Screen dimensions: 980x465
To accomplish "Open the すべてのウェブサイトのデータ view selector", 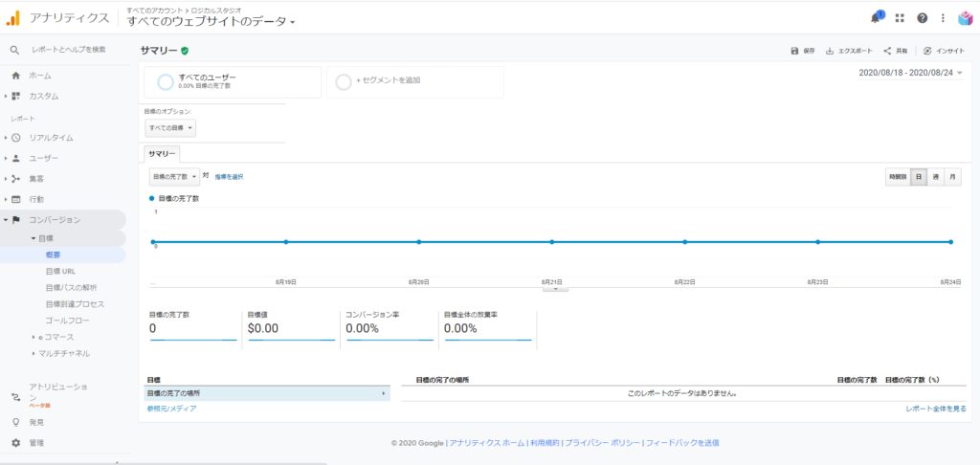I will coord(211,22).
